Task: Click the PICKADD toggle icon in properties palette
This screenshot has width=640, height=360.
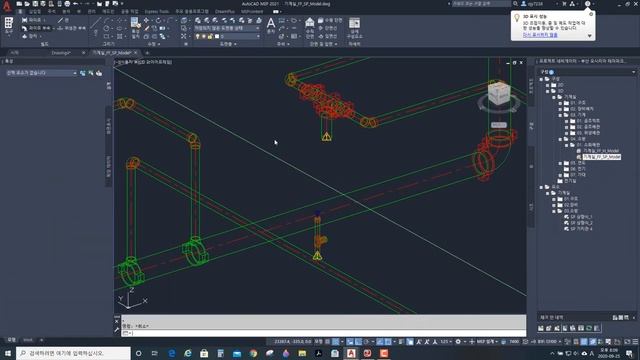Action: (x=83, y=73)
